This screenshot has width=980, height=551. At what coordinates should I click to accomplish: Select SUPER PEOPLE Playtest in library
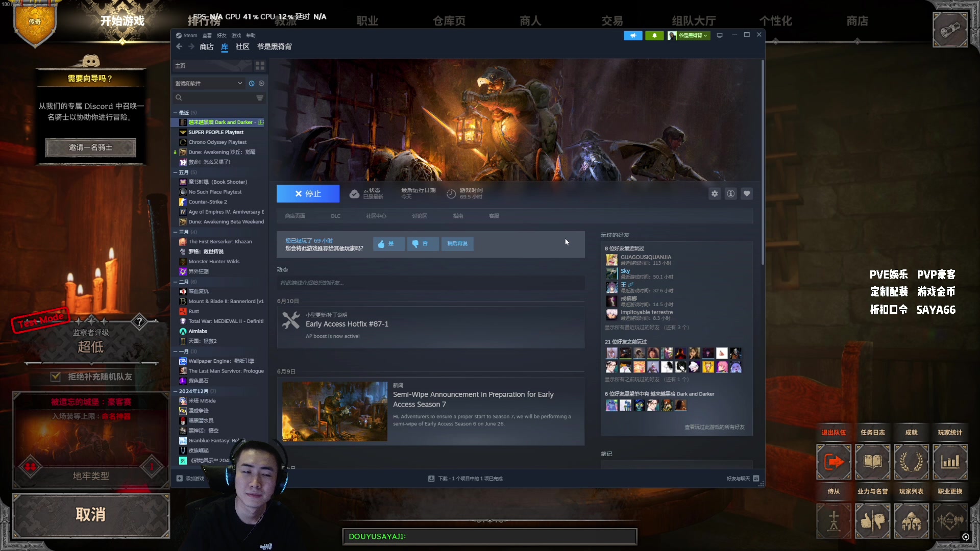(x=216, y=132)
